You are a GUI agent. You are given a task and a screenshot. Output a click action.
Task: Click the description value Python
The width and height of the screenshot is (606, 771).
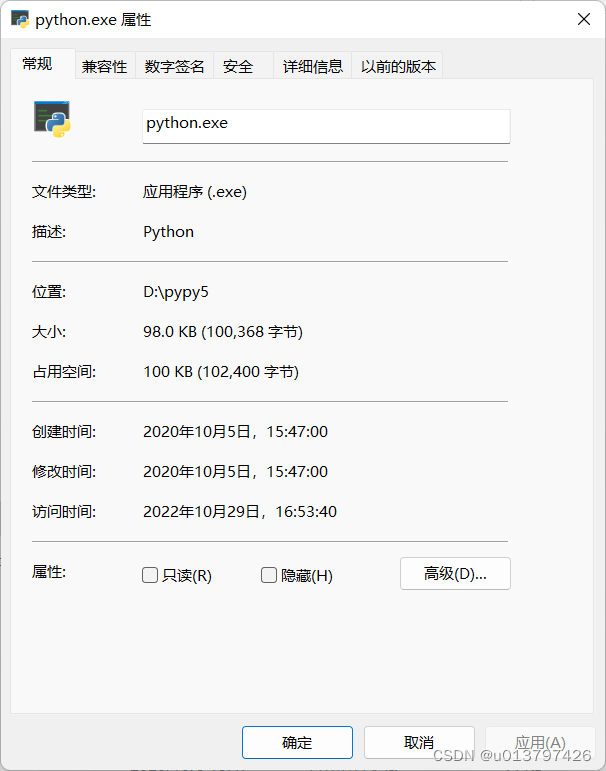pos(168,232)
